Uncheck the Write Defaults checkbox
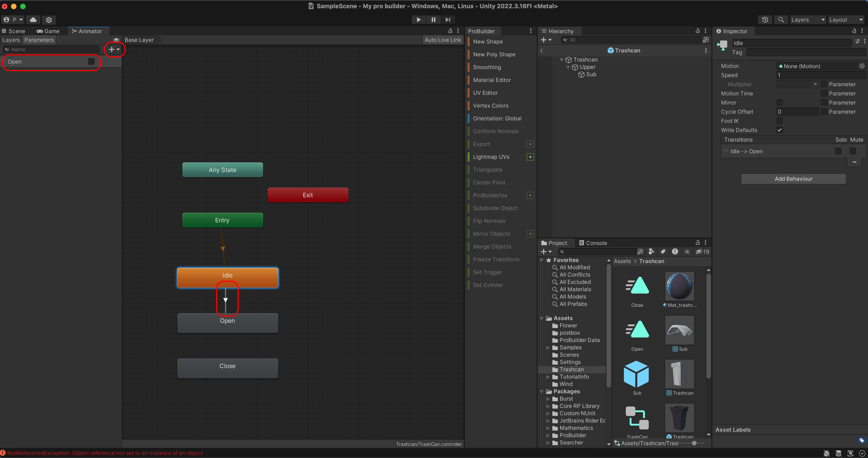The image size is (868, 458). (x=779, y=130)
